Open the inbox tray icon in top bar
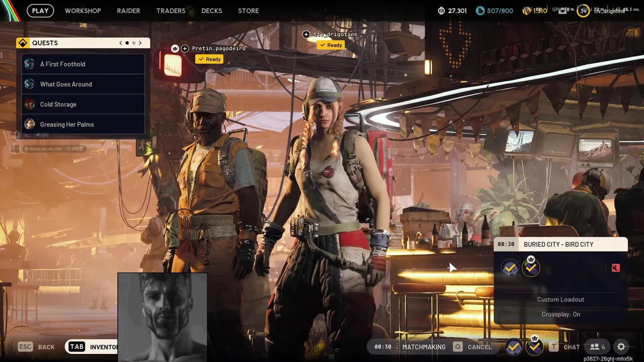Image resolution: width=644 pixels, height=362 pixels. click(x=562, y=11)
